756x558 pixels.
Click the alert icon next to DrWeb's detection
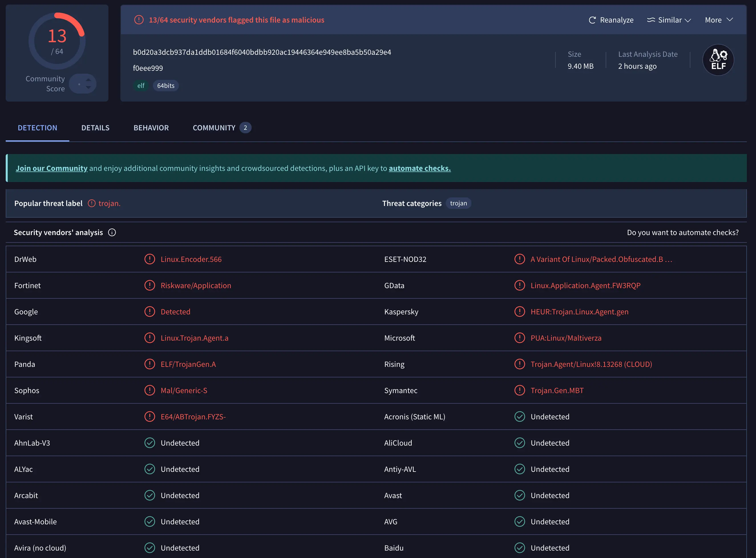pos(150,259)
